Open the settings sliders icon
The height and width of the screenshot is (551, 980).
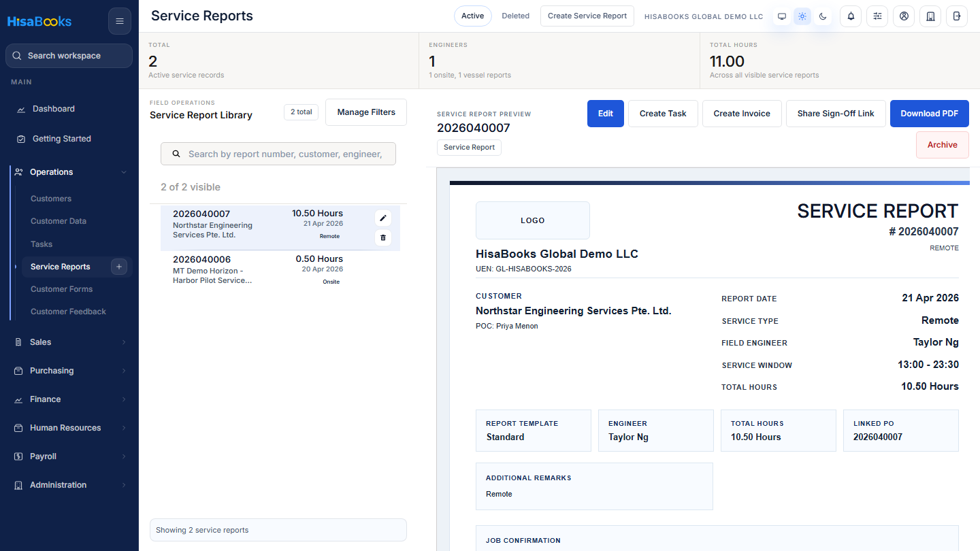877,16
